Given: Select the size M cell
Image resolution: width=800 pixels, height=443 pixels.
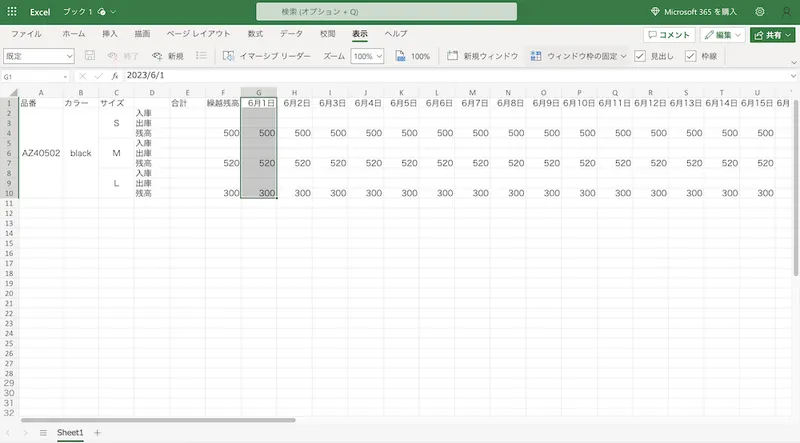Looking at the screenshot, I should click(116, 153).
